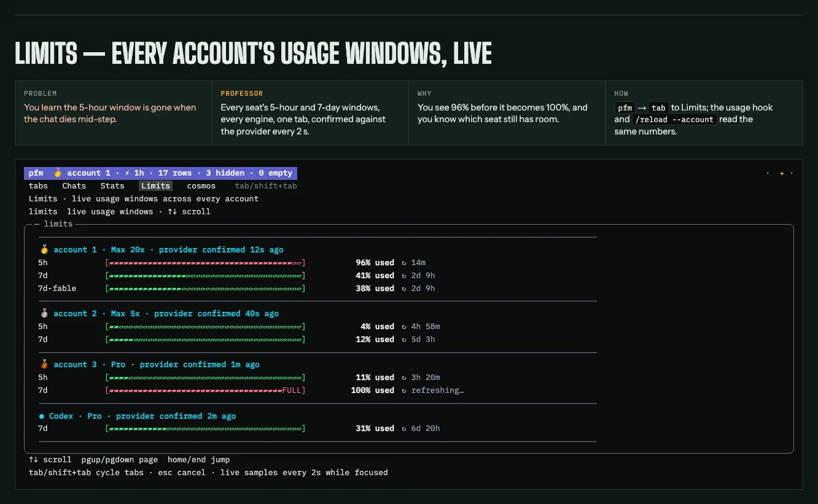Click the refresh icon next to 6d 20h
The height and width of the screenshot is (504, 818).
coord(404,428)
